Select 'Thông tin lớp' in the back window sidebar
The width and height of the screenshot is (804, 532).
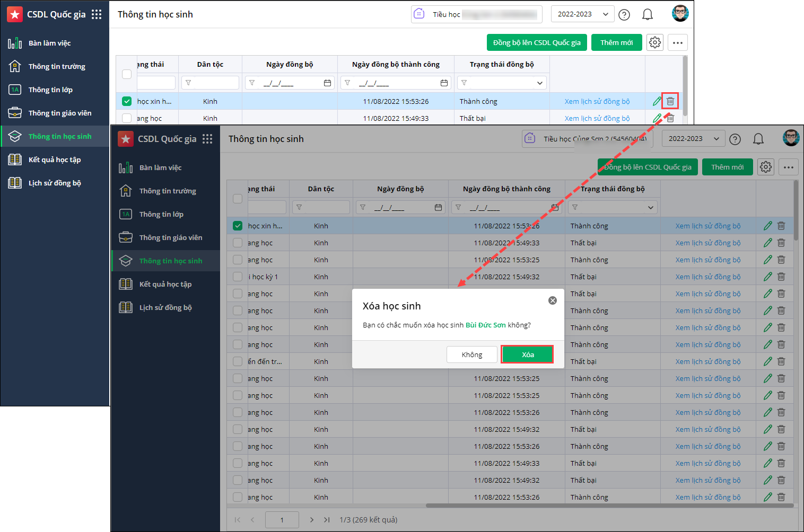[55, 90]
